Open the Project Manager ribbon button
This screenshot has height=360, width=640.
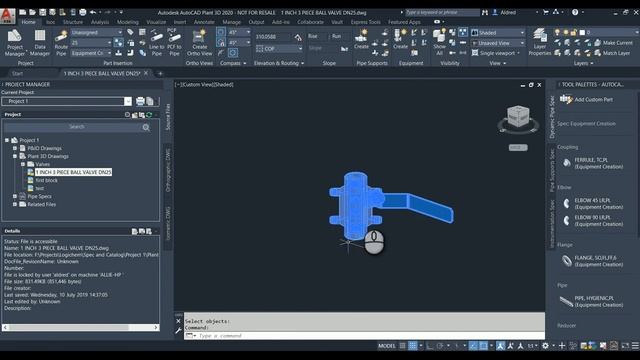[15, 42]
